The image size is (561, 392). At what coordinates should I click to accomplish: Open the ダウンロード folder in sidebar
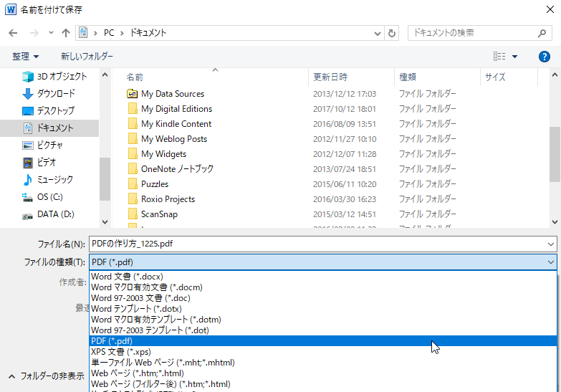click(x=56, y=94)
